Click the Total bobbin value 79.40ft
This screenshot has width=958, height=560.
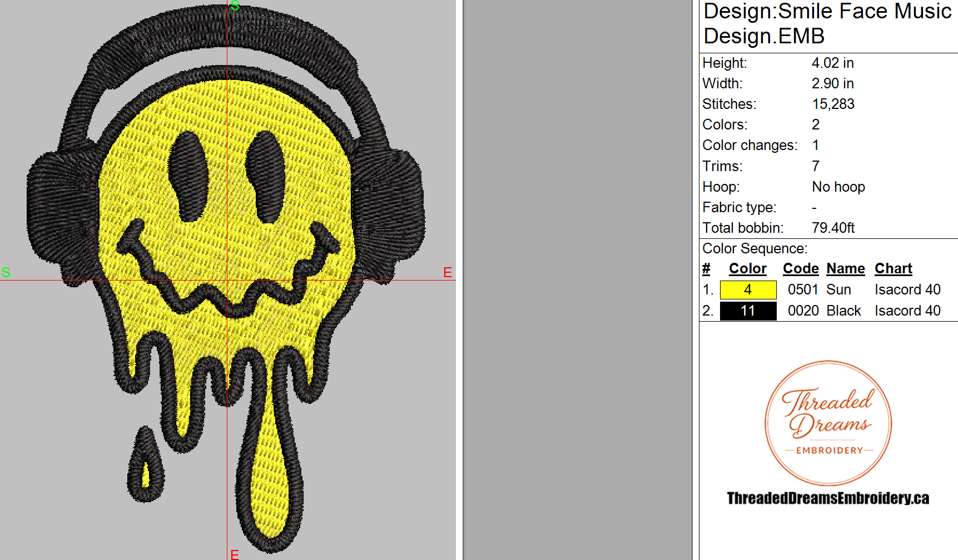click(x=833, y=228)
